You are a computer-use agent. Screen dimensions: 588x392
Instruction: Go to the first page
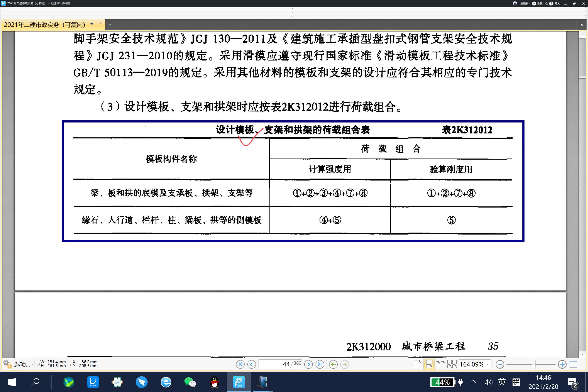click(x=240, y=364)
